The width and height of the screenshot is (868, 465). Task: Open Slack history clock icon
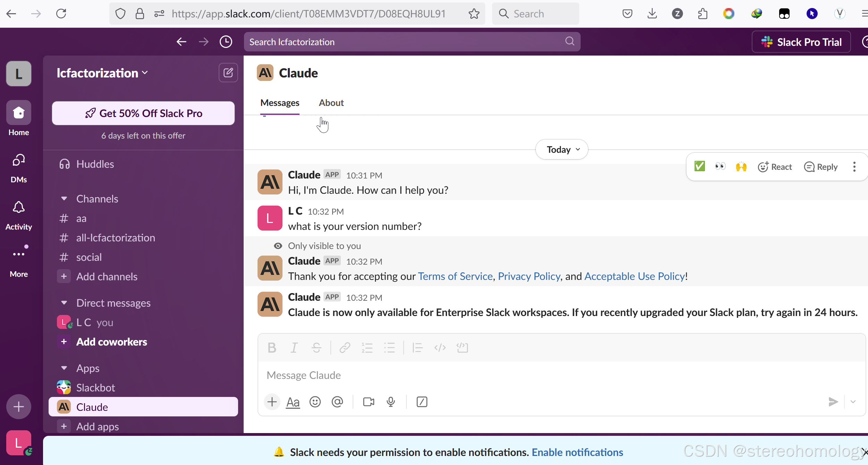[226, 42]
